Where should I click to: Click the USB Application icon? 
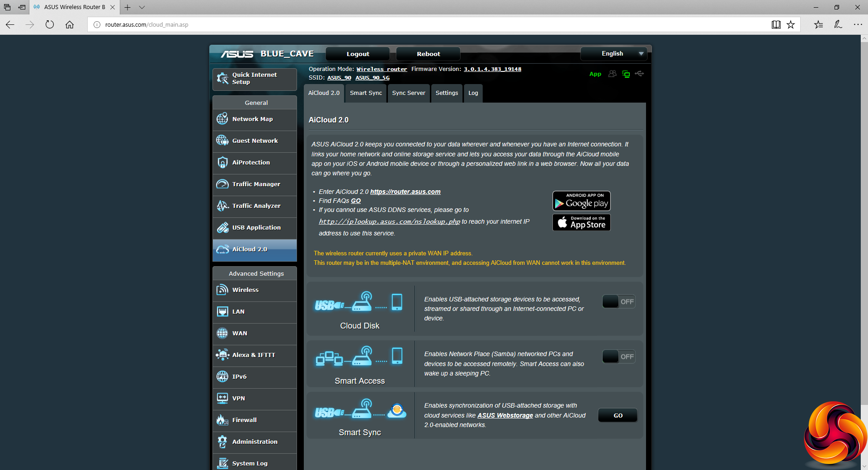[222, 227]
